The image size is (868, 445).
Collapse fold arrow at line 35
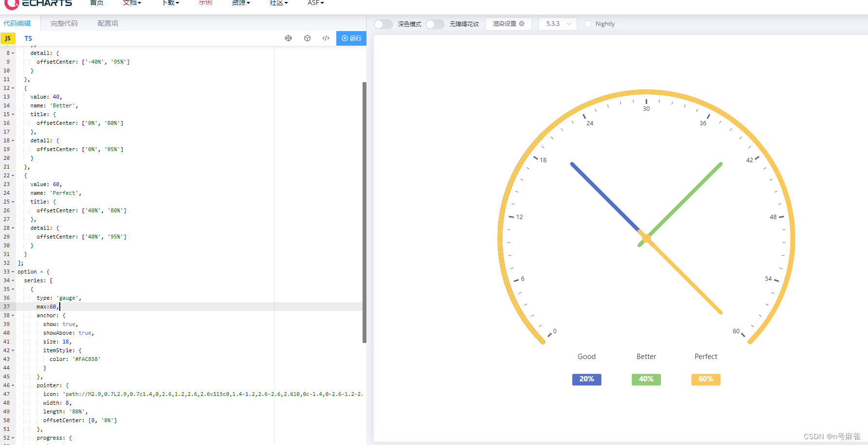coord(13,290)
